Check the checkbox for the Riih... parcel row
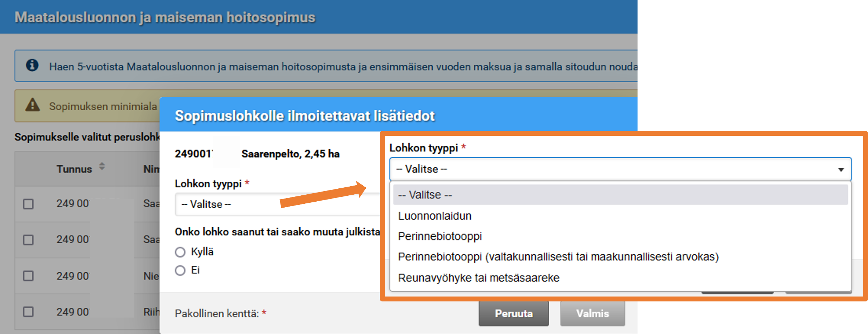Image resolution: width=868 pixels, height=334 pixels. [28, 311]
